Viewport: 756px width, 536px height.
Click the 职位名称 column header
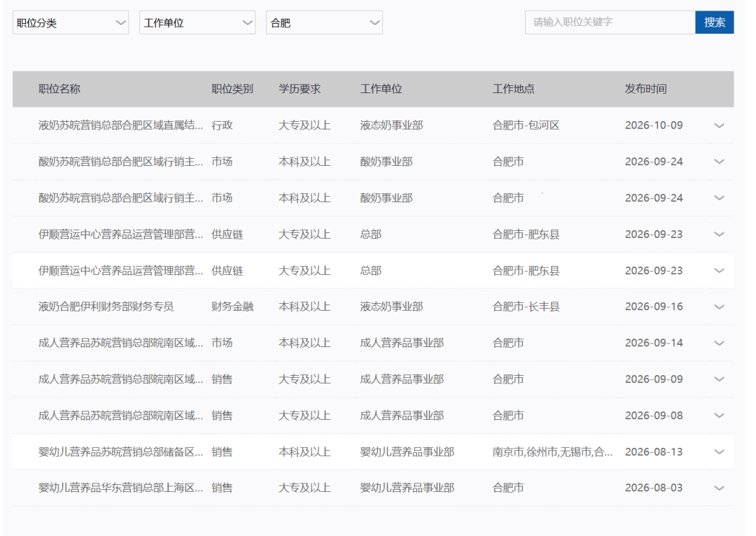59,89
